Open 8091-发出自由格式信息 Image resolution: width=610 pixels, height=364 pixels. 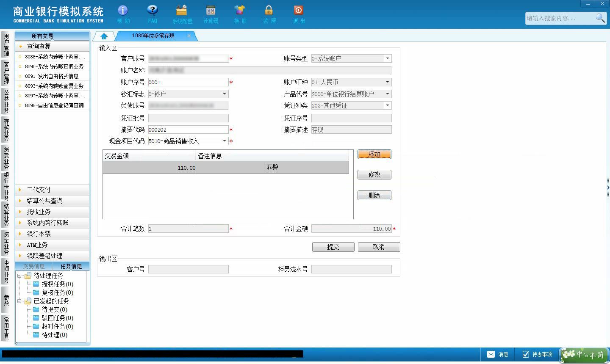point(53,76)
